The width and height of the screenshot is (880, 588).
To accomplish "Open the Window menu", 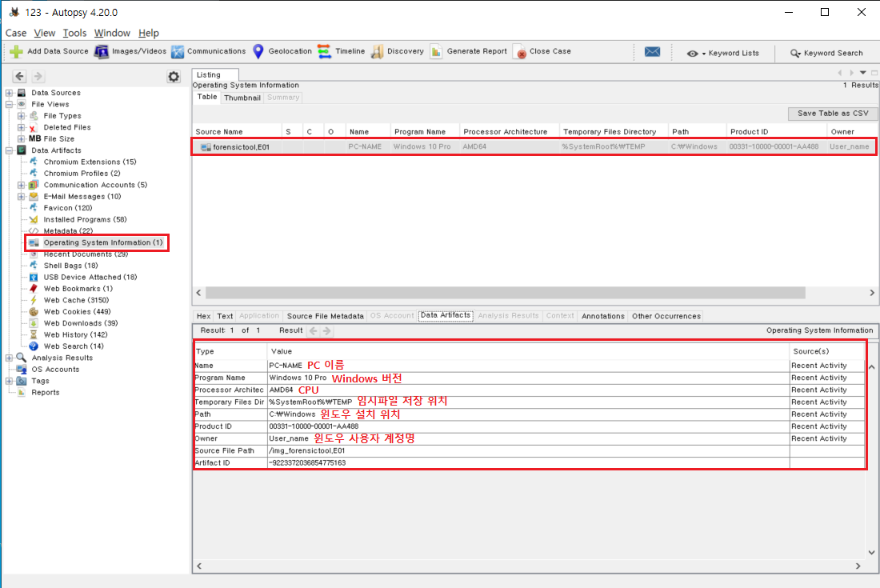I will click(x=112, y=33).
